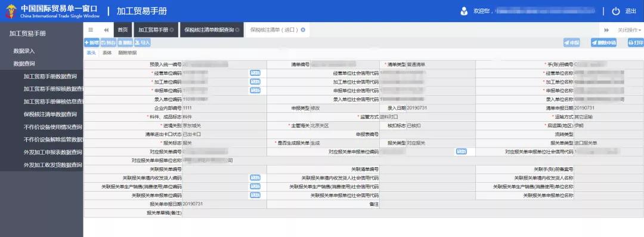
Task: Open 不作价设备使用情况查询 in sidebar
Action: (53, 127)
